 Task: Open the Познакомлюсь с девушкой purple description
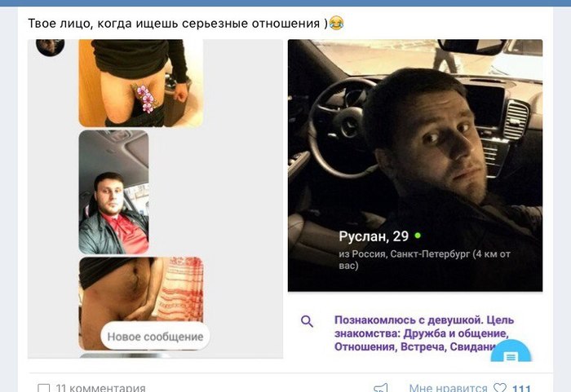coord(424,333)
